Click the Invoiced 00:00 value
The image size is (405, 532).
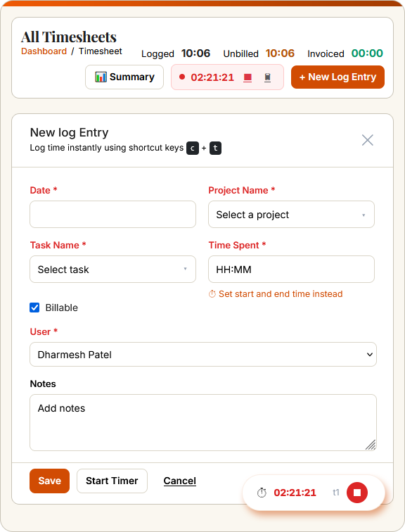coord(367,53)
